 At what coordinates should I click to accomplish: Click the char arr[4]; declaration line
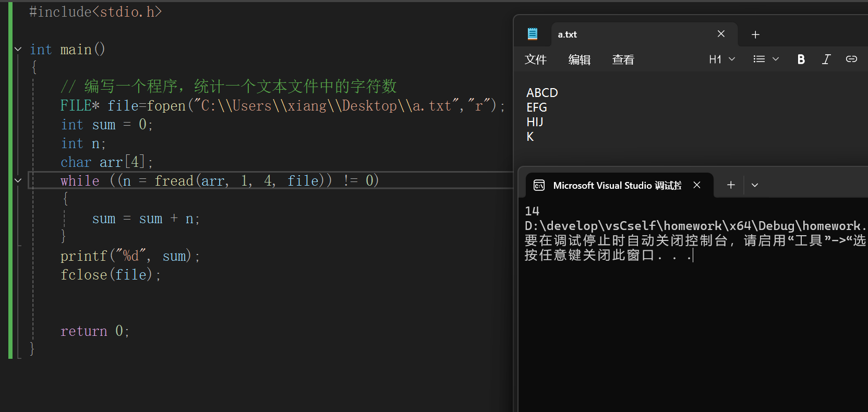106,162
